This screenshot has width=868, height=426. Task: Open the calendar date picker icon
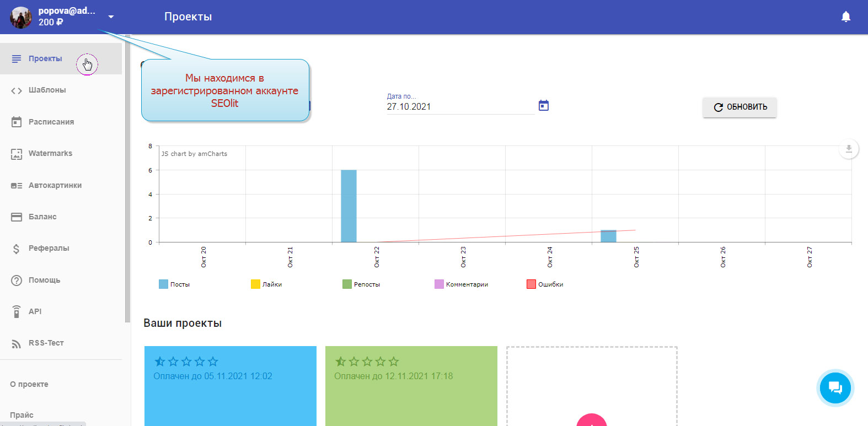click(543, 106)
